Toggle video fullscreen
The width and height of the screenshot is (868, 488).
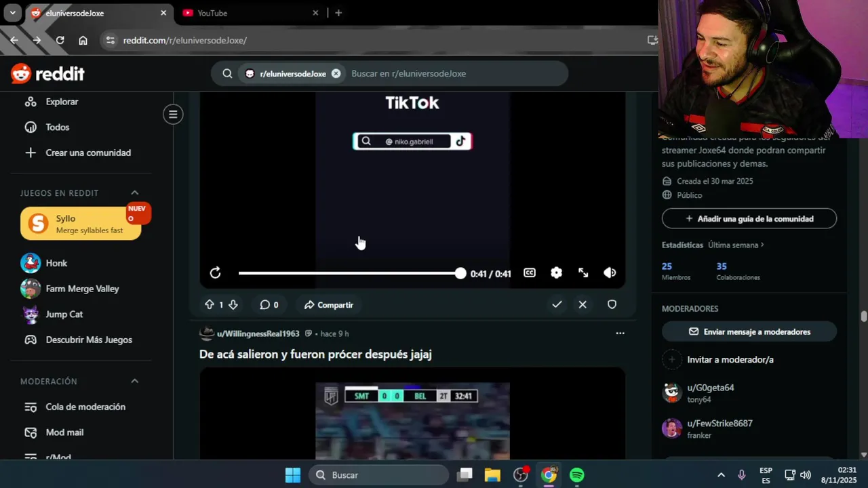point(583,273)
